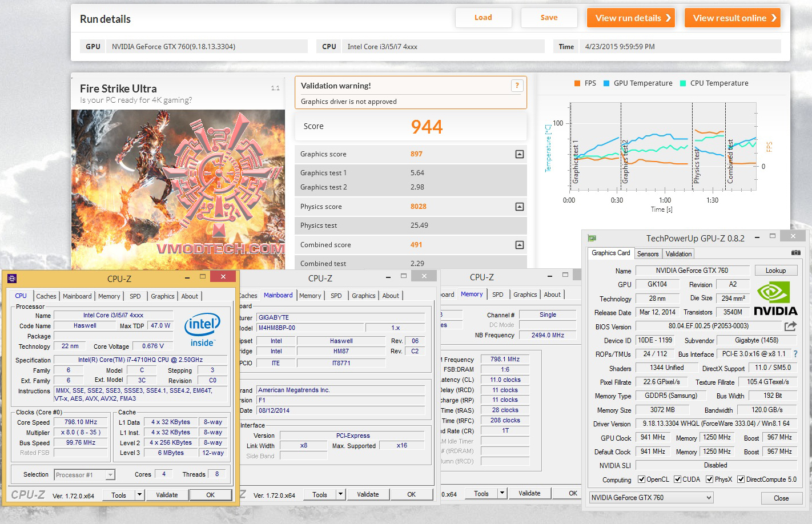This screenshot has height=524, width=812.
Task: Click the Load button in Run details
Action: click(x=483, y=18)
